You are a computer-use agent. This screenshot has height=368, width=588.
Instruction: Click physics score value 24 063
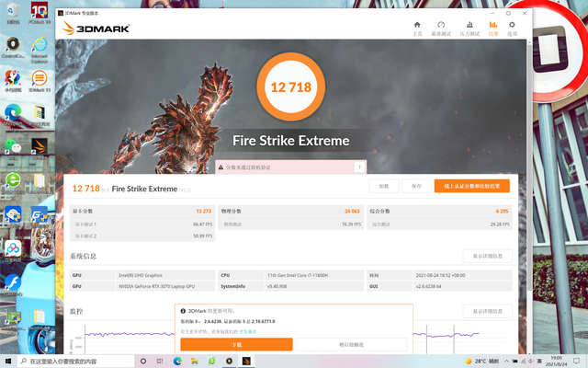[352, 211]
